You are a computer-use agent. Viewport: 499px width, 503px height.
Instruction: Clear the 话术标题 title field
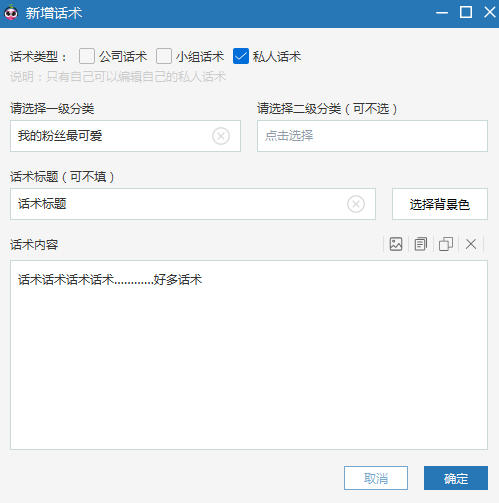coord(356,204)
